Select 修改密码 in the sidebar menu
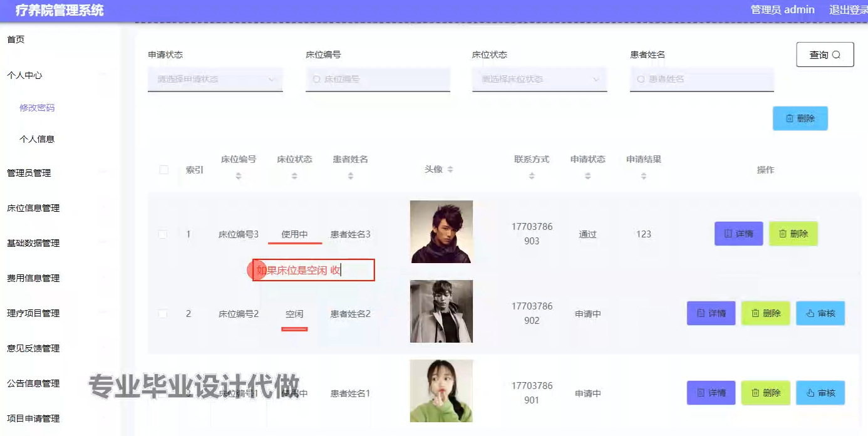 click(37, 108)
